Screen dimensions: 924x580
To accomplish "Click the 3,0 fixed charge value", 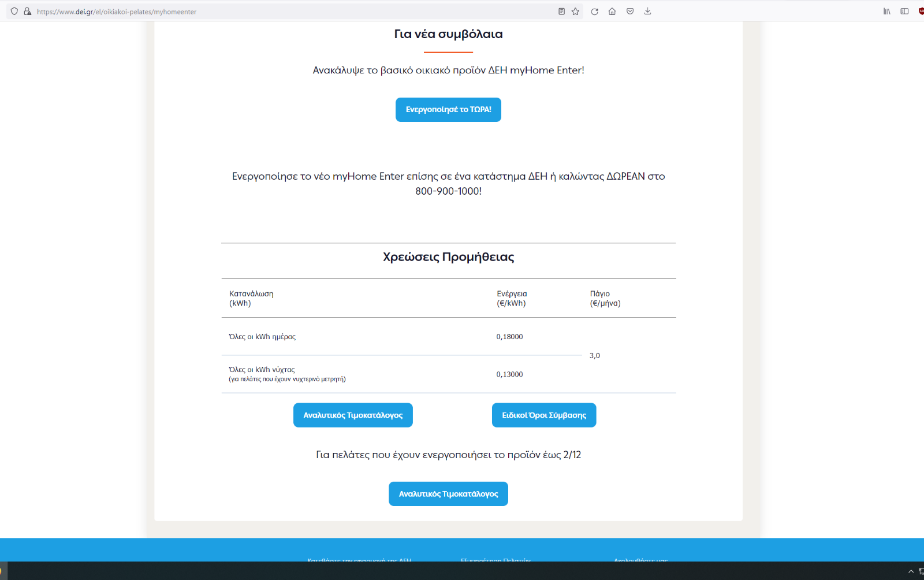I will (594, 356).
